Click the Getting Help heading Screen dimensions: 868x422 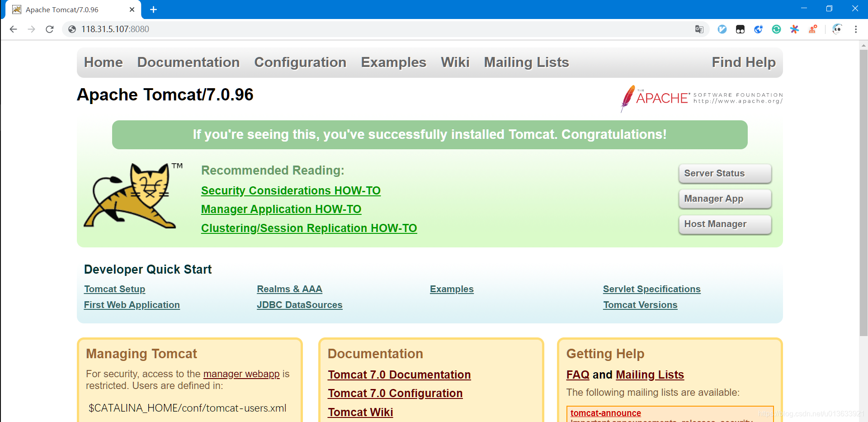click(x=605, y=354)
